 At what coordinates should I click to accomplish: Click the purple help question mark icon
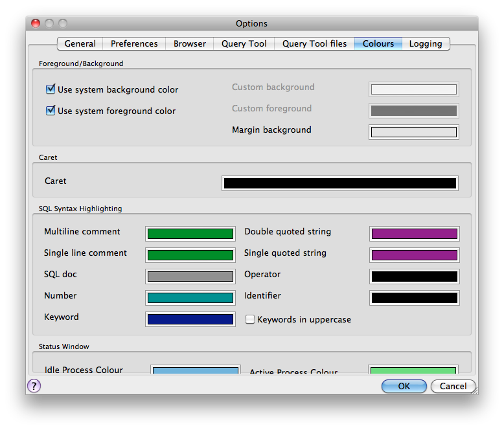point(34,386)
